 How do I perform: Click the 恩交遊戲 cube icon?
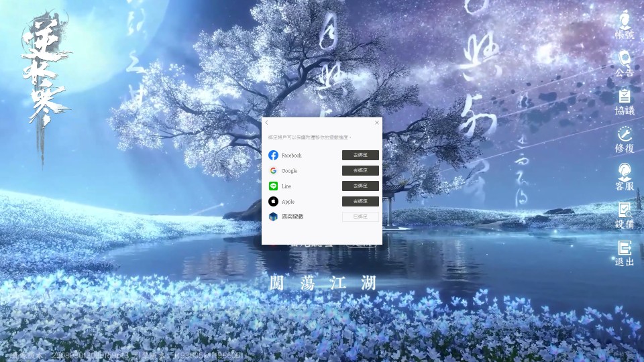[x=273, y=217]
